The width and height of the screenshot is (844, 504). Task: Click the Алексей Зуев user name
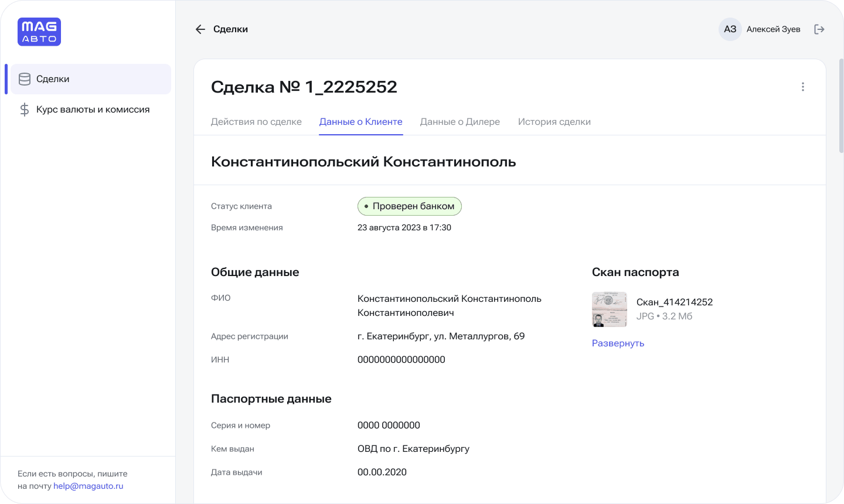pyautogui.click(x=773, y=29)
